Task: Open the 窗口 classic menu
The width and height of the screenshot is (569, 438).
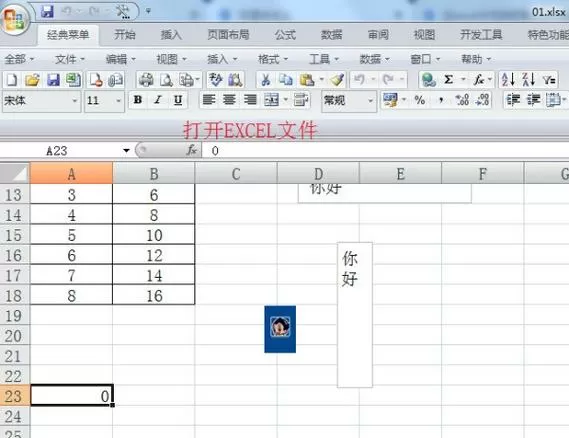Action: coord(425,59)
